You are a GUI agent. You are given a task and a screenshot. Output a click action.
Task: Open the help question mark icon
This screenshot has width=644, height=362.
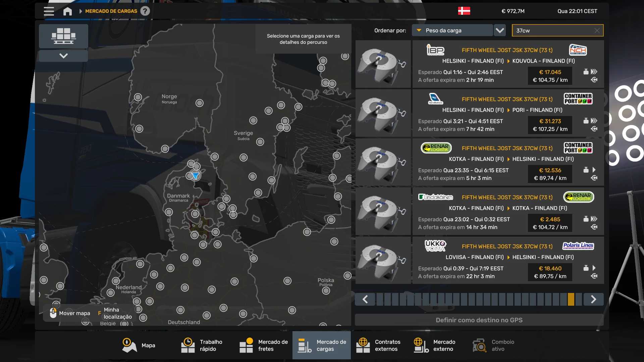click(x=145, y=11)
